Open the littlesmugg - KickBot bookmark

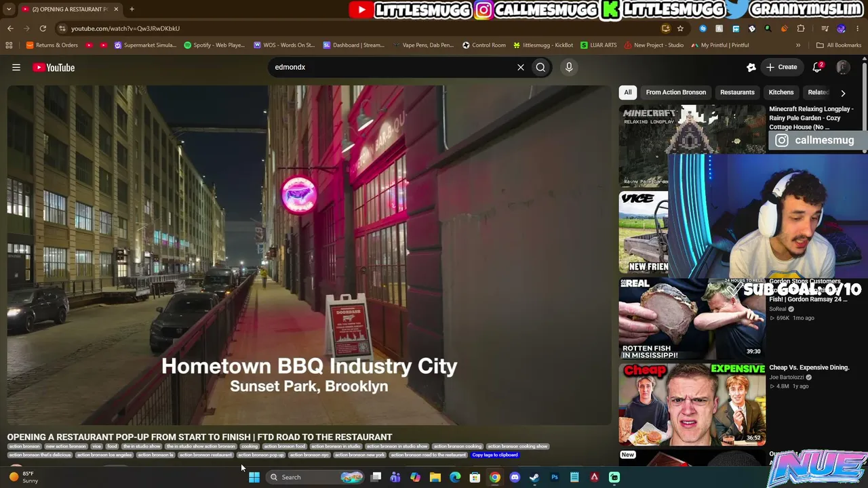point(543,45)
